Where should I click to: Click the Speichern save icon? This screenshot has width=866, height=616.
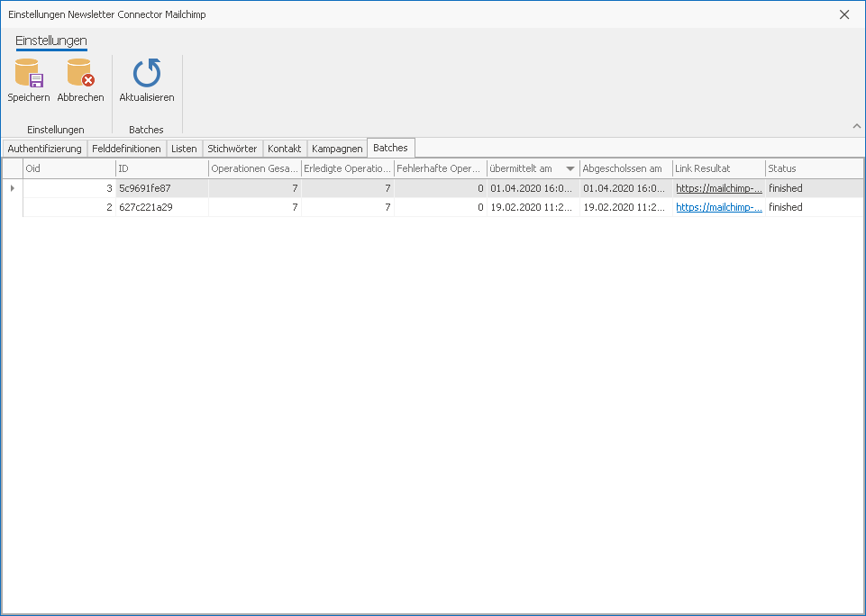pyautogui.click(x=28, y=74)
